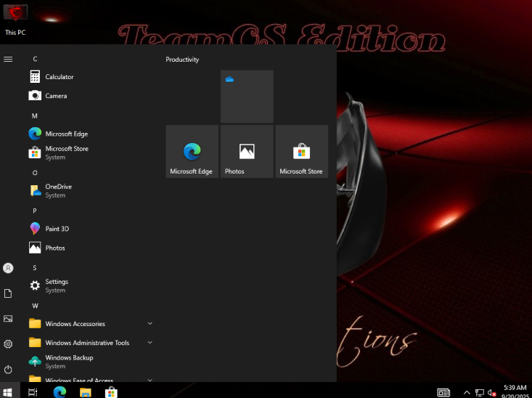532x398 pixels.
Task: Click the Microsoft Store tile
Action: 302,151
